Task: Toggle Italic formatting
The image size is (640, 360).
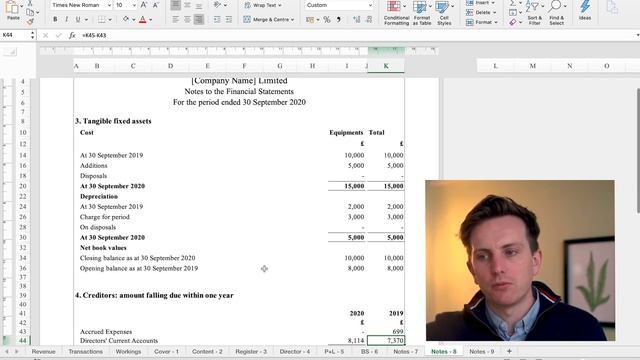Action: (x=67, y=19)
